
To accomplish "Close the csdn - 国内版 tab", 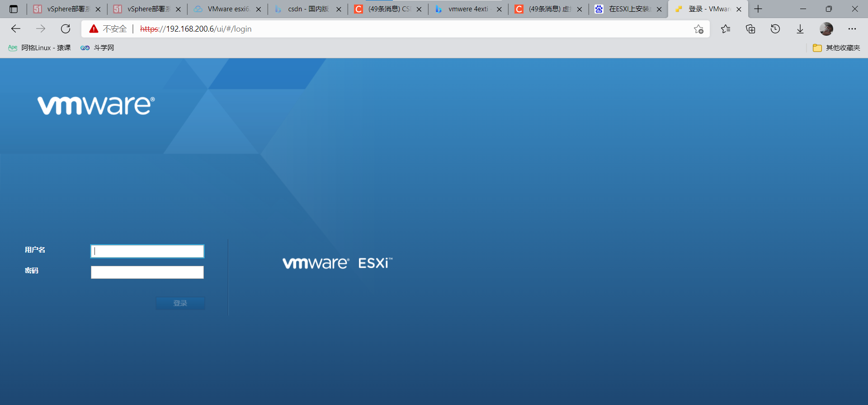I will pos(339,9).
